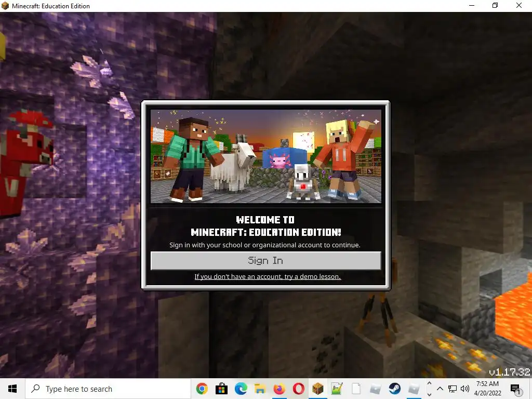
Task: Launch Google Chrome from taskbar
Action: point(202,389)
